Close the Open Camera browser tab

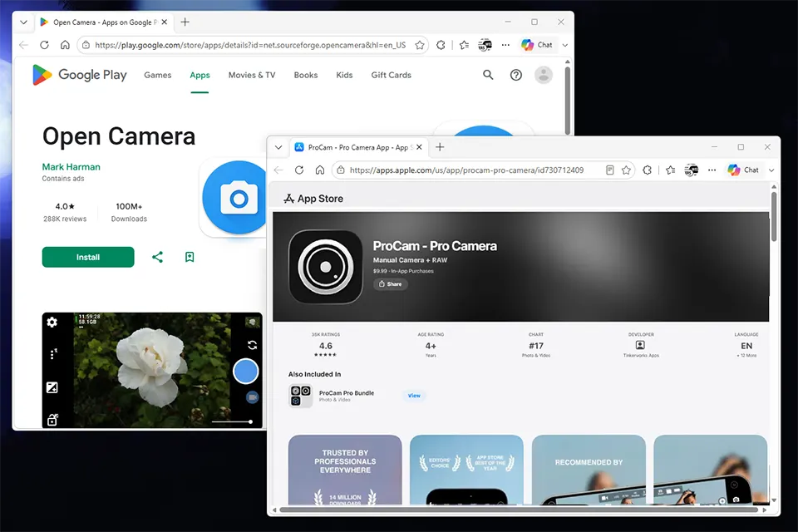(x=165, y=22)
